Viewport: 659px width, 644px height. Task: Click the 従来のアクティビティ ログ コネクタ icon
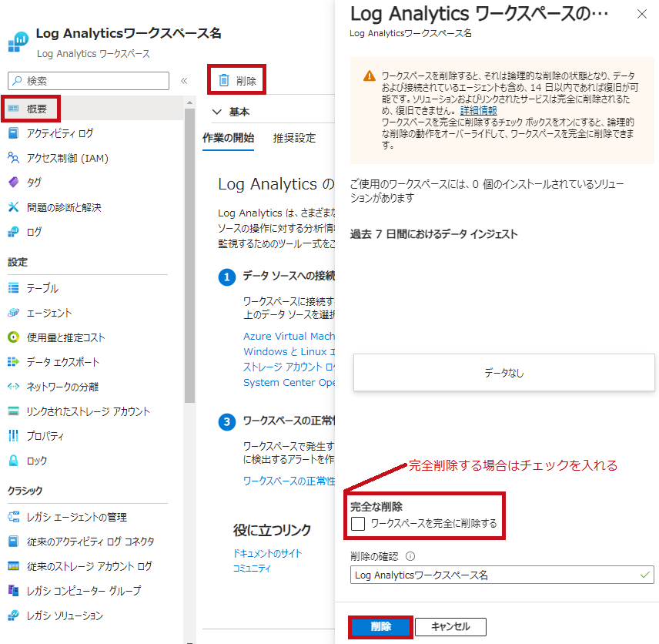click(x=13, y=542)
